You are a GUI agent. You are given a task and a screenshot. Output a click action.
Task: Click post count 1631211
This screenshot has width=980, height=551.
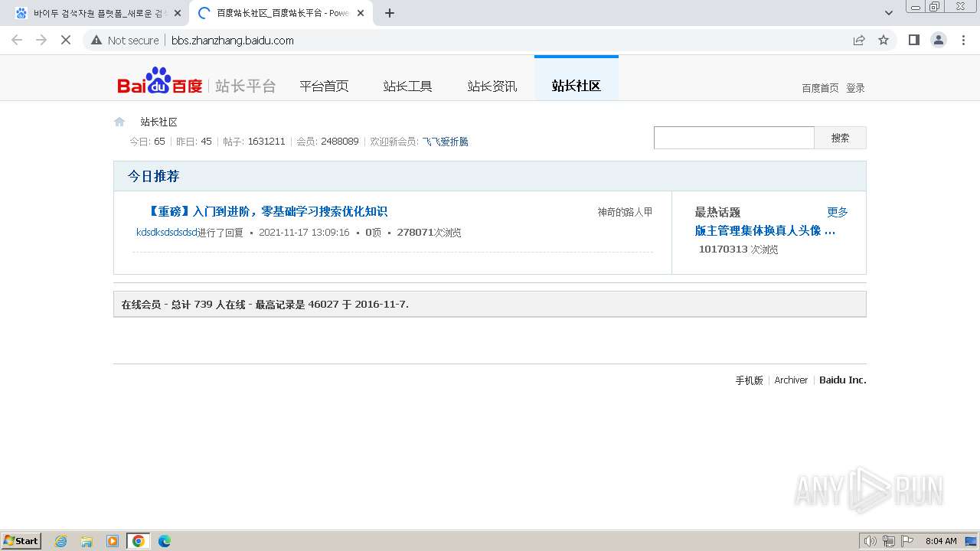point(266,142)
